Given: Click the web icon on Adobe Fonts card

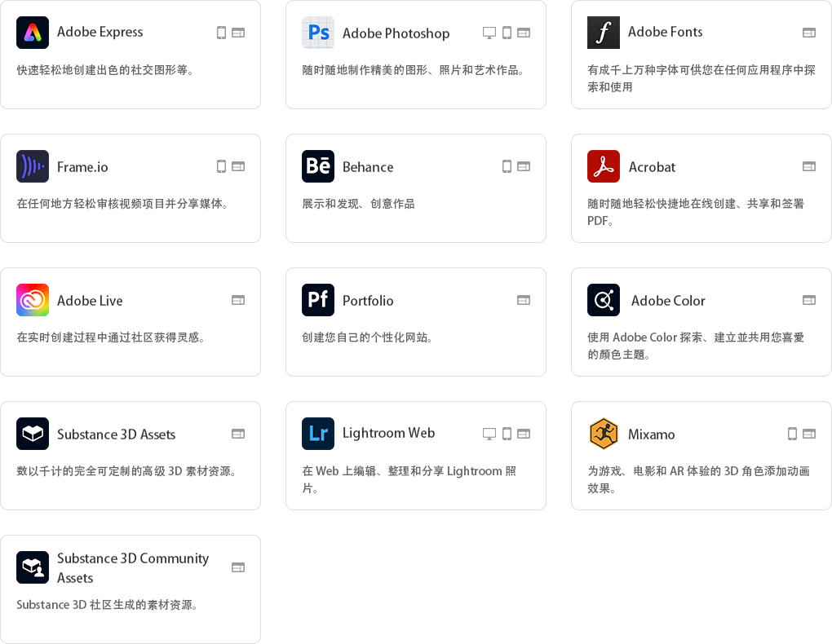Looking at the screenshot, I should click(x=809, y=33).
